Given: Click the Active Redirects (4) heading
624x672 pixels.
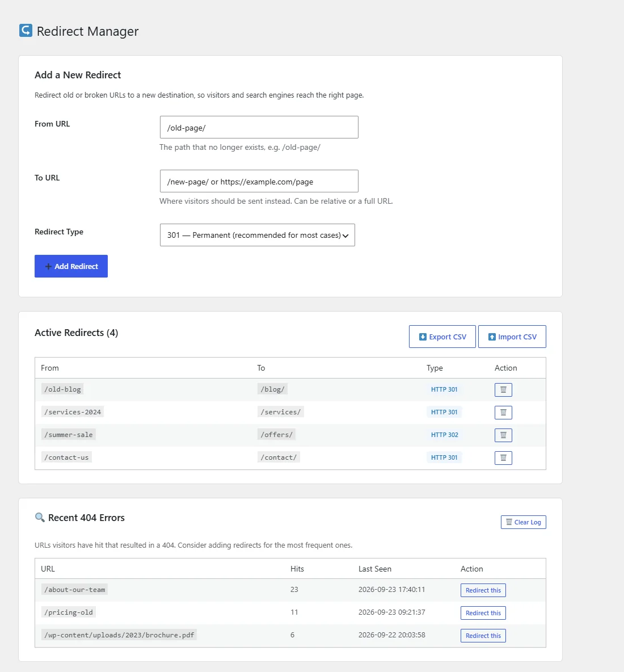Looking at the screenshot, I should 76,333.
